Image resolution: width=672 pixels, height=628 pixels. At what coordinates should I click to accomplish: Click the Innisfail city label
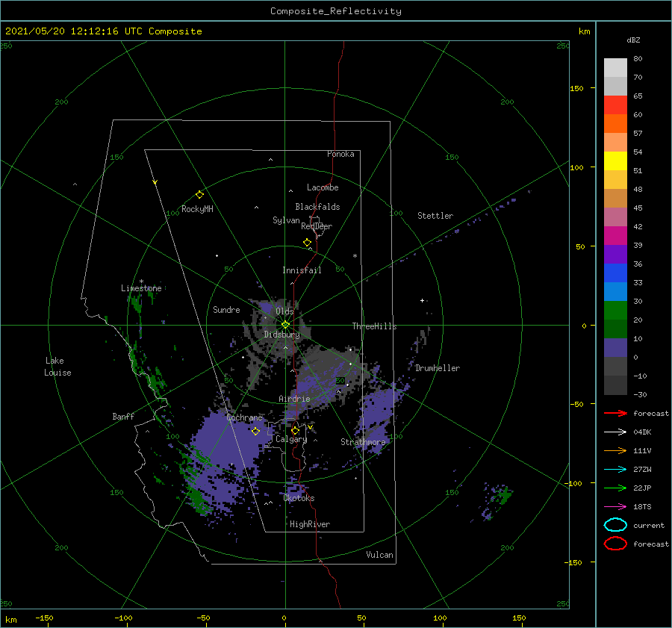(302, 270)
